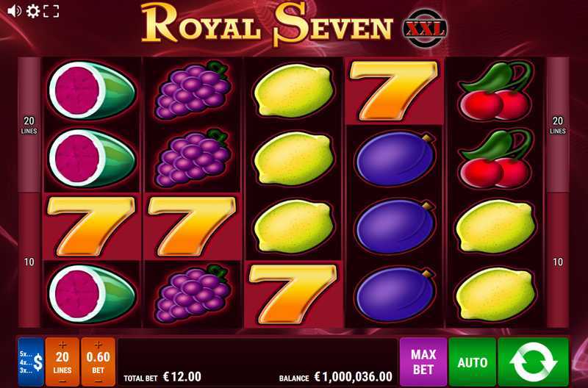Viewport: 588px width, 388px height.
Task: Select the left 20 LINES marker
Action: coord(29,125)
